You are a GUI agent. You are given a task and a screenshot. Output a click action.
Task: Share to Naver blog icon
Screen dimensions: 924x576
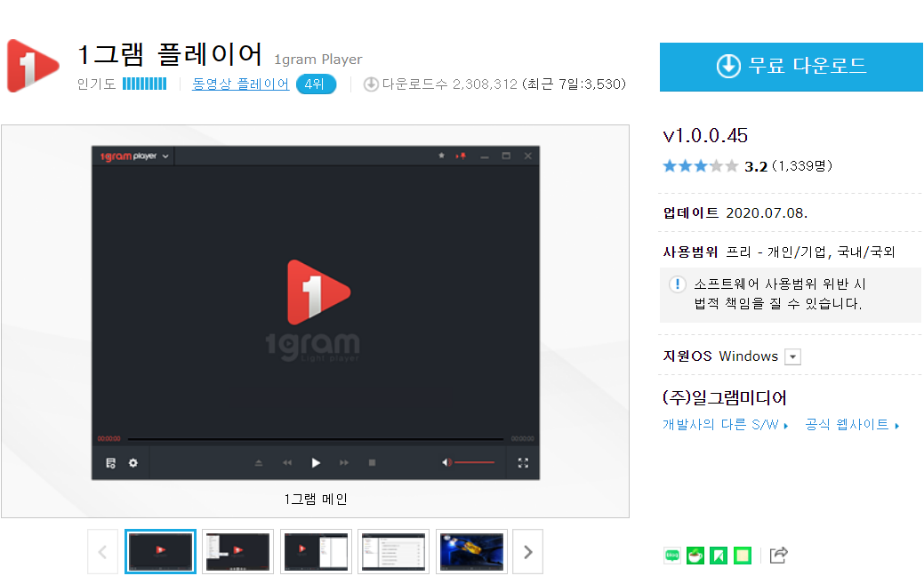coord(671,555)
